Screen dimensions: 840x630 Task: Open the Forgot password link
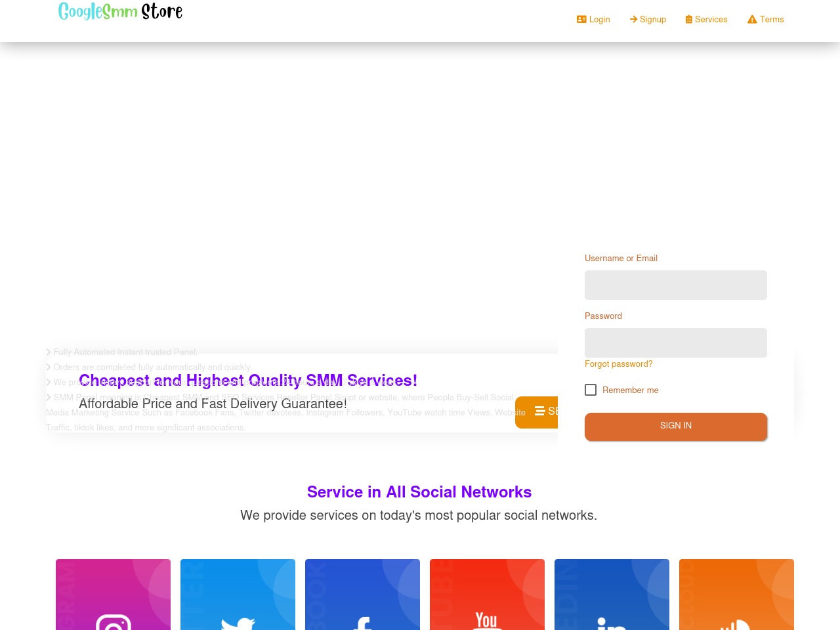coord(618,364)
